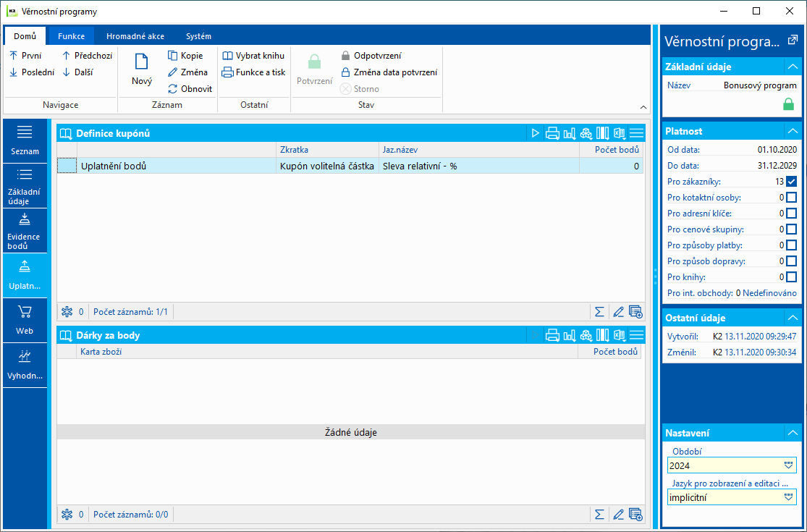
Task: Toggle Pro kotaktní osoby checkbox
Action: tap(792, 198)
